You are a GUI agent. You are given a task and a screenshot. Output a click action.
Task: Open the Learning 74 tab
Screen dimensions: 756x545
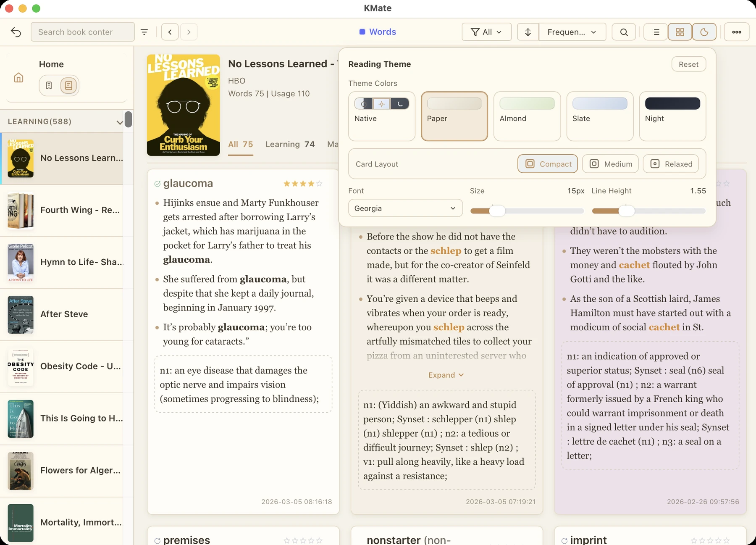point(290,144)
